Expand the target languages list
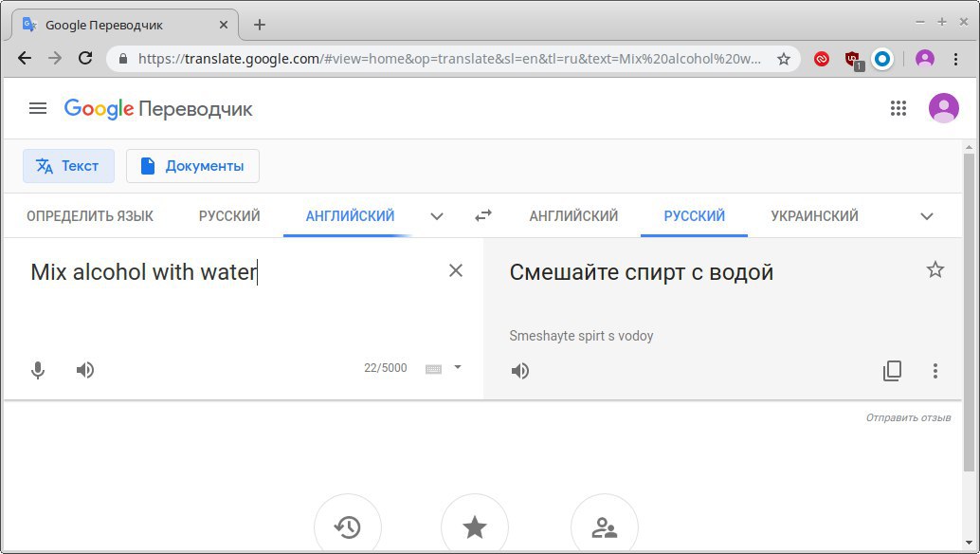 tap(927, 216)
